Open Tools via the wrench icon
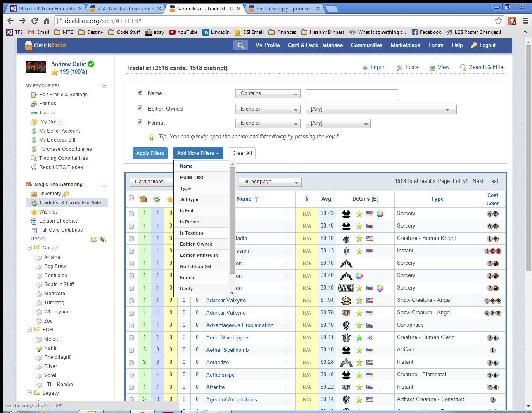Screen dimensions: 532x413 pyautogui.click(x=400, y=68)
